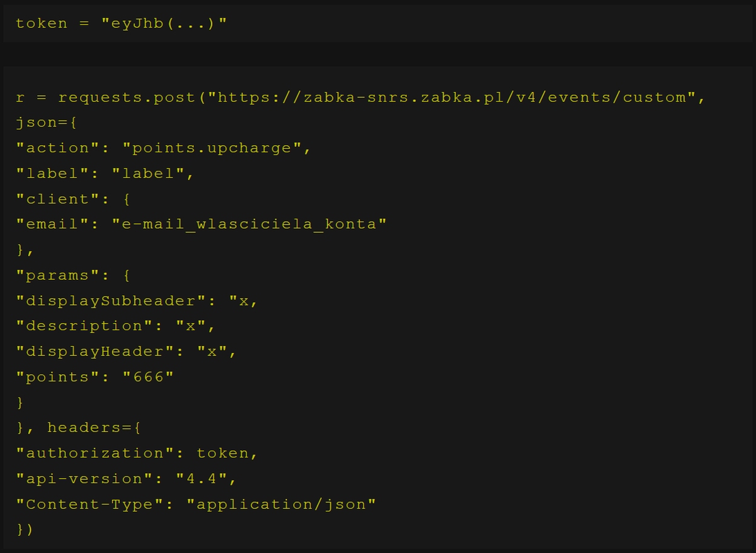The width and height of the screenshot is (756, 553).
Task: Click the "params" key line
Action: click(72, 276)
